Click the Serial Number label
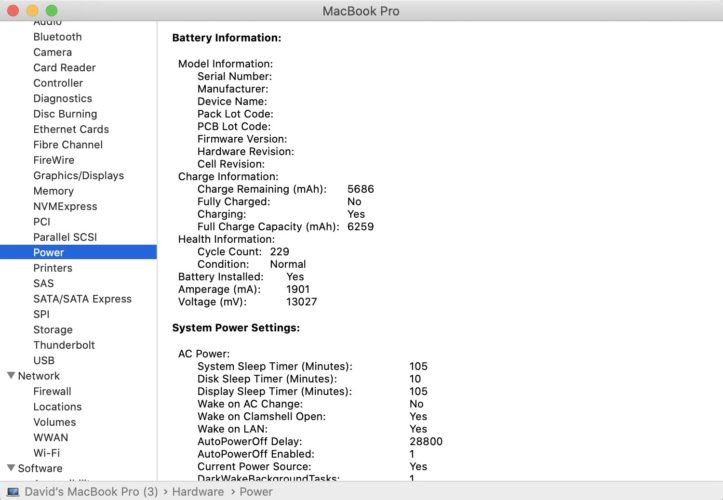723x500 pixels. tap(234, 76)
